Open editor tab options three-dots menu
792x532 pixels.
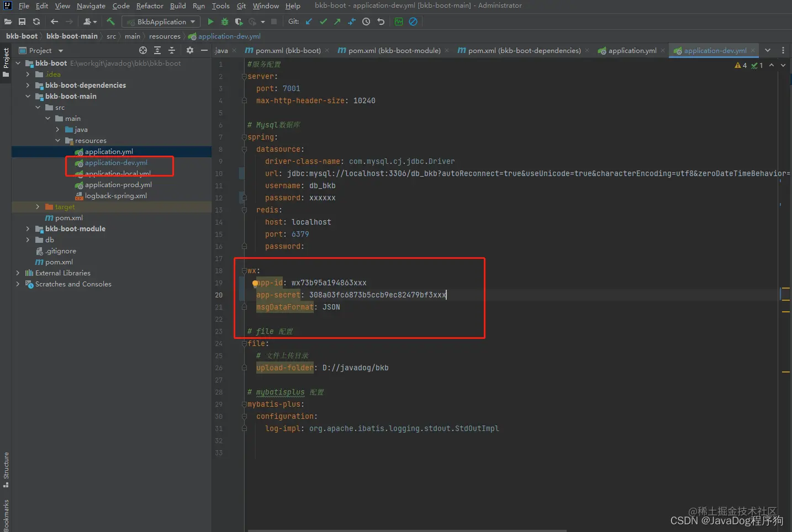point(783,50)
